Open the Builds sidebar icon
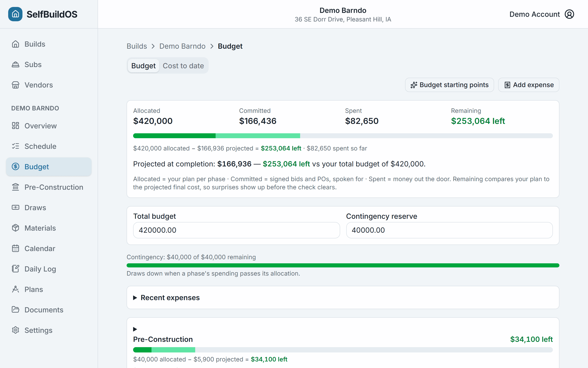The image size is (588, 368). 16,44
